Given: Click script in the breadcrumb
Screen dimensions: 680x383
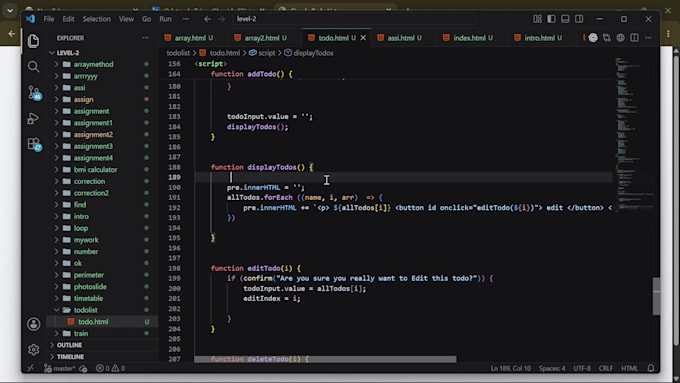Looking at the screenshot, I should 266,53.
